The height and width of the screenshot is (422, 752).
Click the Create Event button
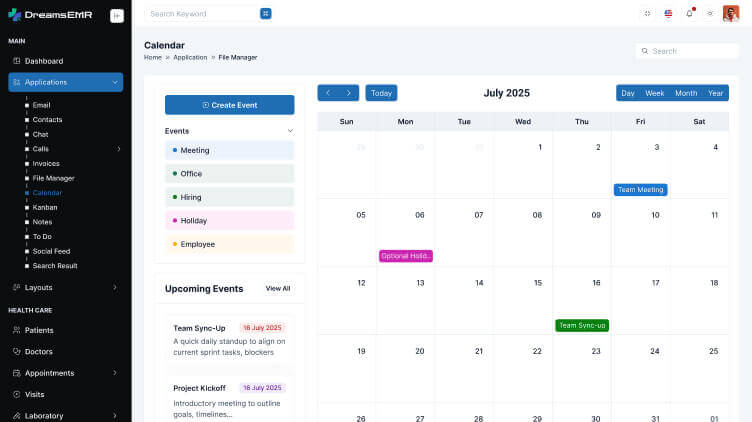(x=230, y=105)
